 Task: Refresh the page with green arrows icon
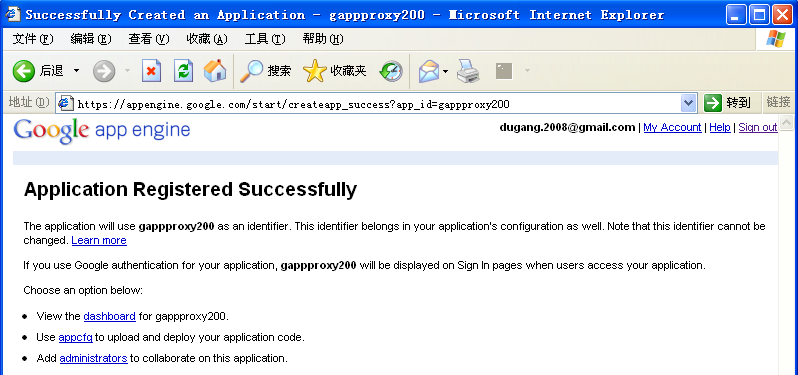coord(183,71)
